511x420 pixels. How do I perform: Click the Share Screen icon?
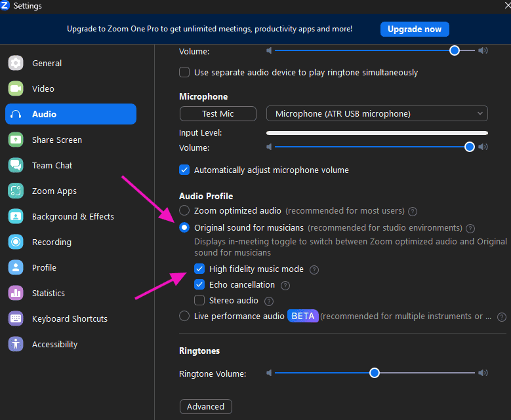point(16,140)
